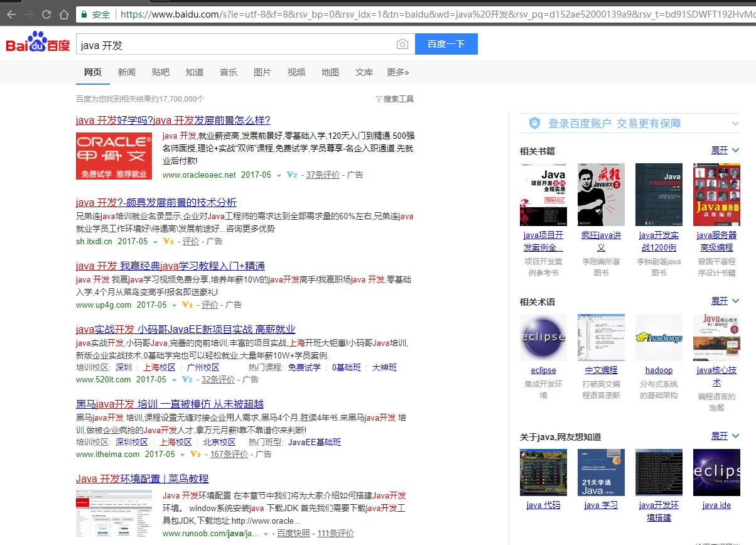Expand the 登录百度账户 banner chevron
The image size is (756, 545).
coord(735,124)
